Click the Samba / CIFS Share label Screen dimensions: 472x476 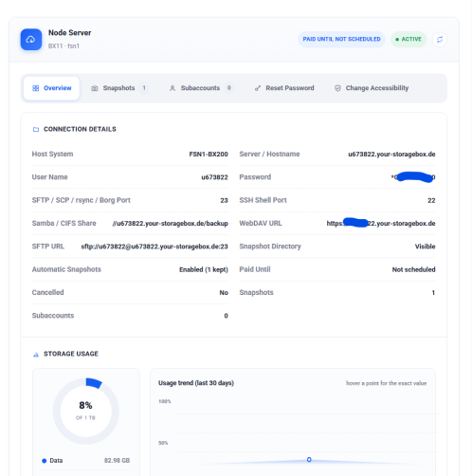(x=64, y=223)
